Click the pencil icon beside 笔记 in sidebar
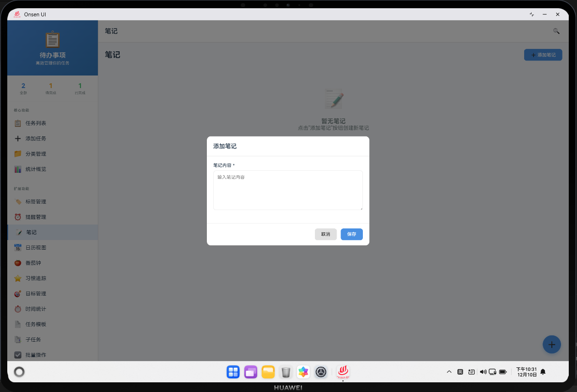 click(x=18, y=232)
